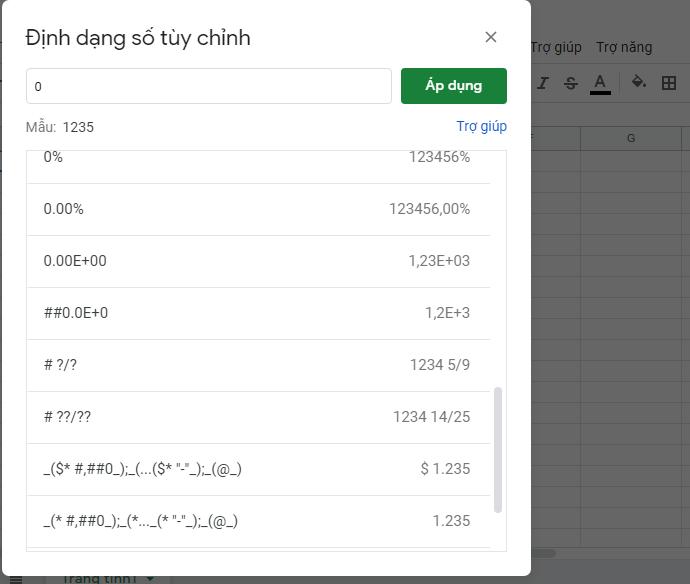This screenshot has height=584, width=690.
Task: Click the Áp dụng apply button
Action: pos(454,86)
